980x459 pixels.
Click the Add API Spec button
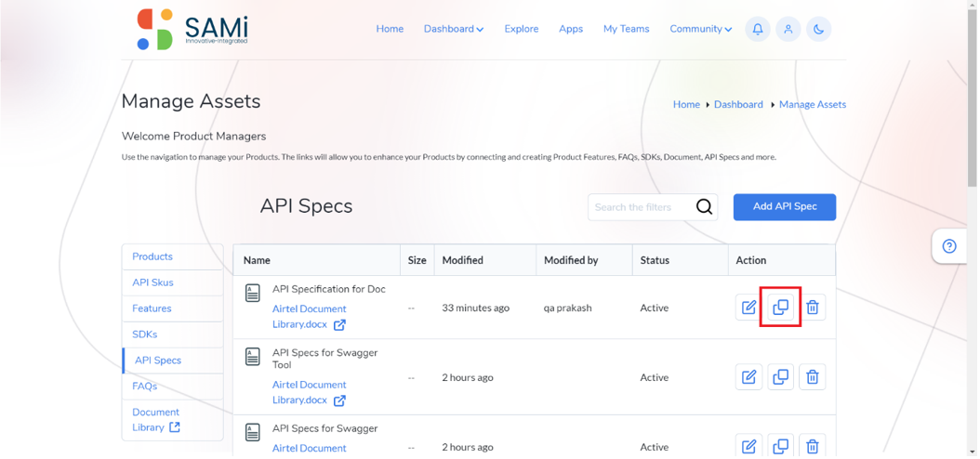point(785,206)
